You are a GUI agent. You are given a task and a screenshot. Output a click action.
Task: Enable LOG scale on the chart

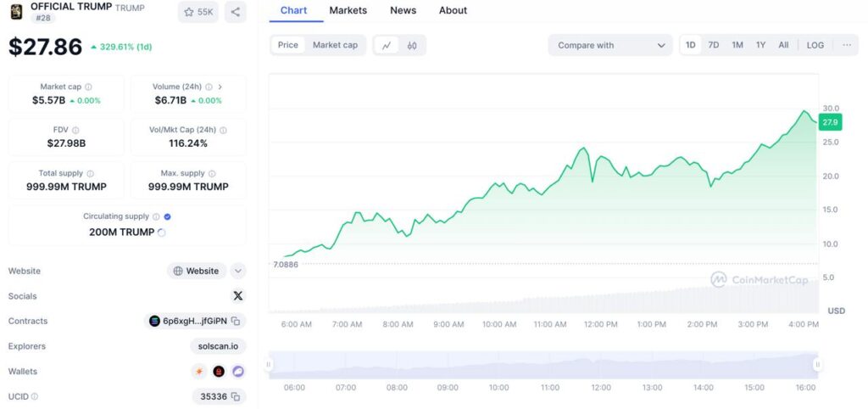point(815,45)
